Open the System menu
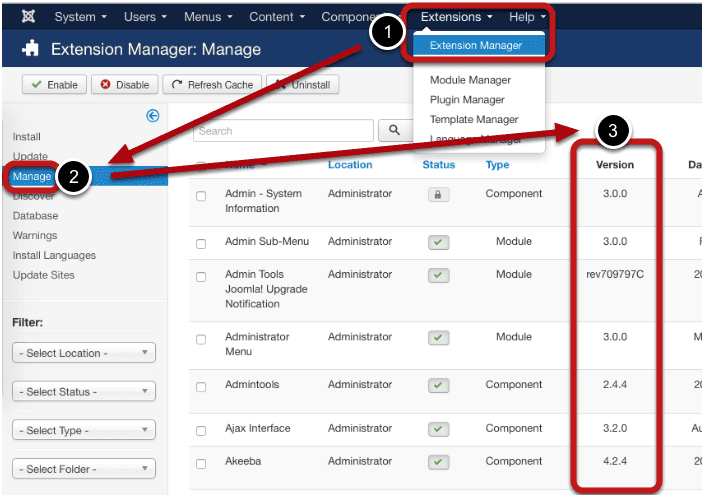 click(80, 17)
